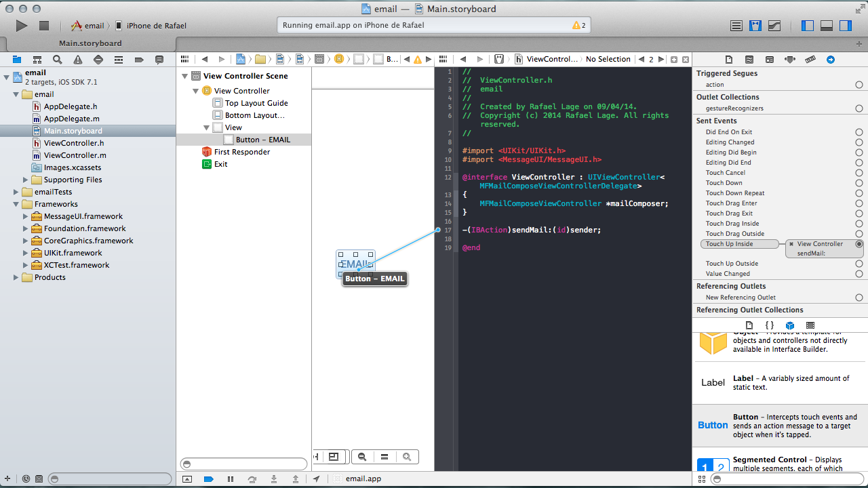Image resolution: width=868 pixels, height=488 pixels.
Task: Expand MessageUI.framework
Action: pyautogui.click(x=26, y=216)
